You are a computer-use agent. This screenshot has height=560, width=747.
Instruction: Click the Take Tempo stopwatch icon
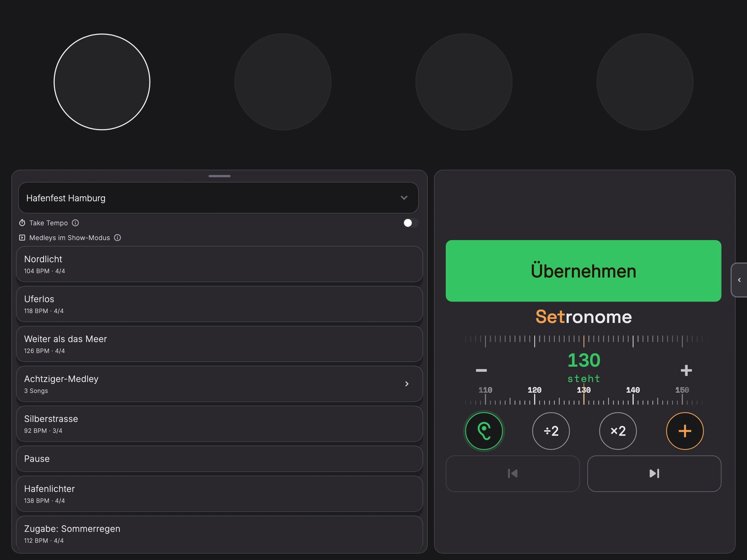click(x=22, y=223)
